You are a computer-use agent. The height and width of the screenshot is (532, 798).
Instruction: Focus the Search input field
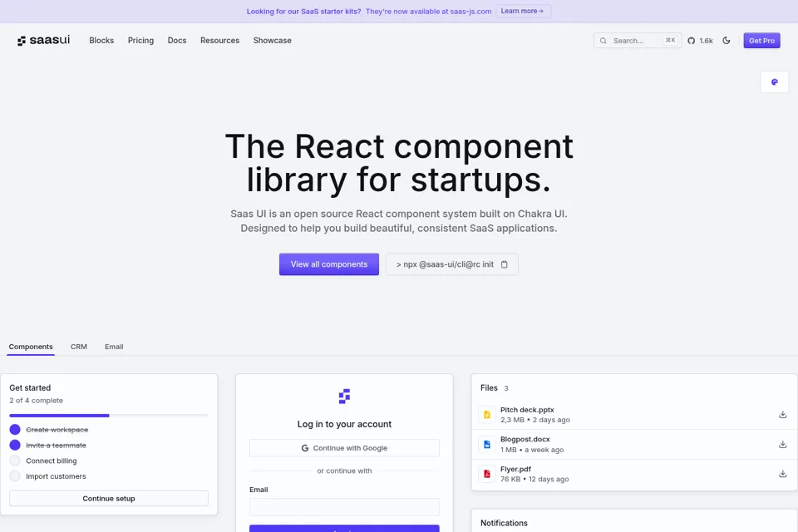pyautogui.click(x=638, y=41)
